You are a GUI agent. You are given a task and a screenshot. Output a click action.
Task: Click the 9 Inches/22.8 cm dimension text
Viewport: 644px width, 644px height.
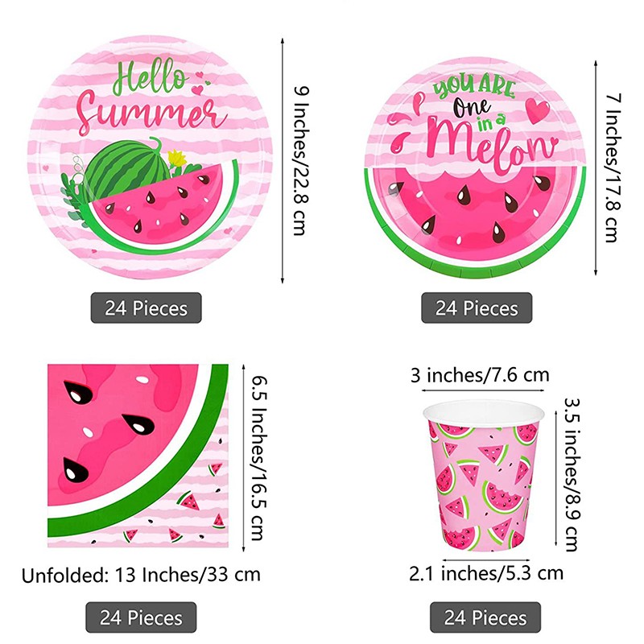pos(301,160)
